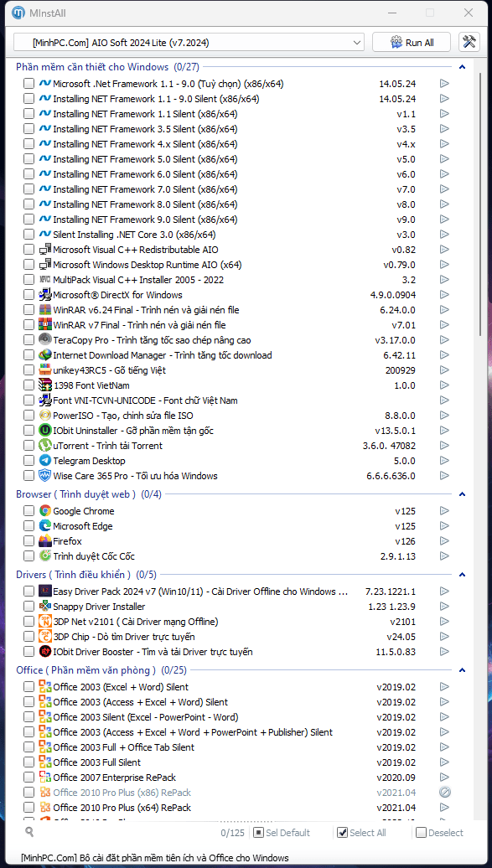Click the tools wrench settings icon

(x=469, y=42)
